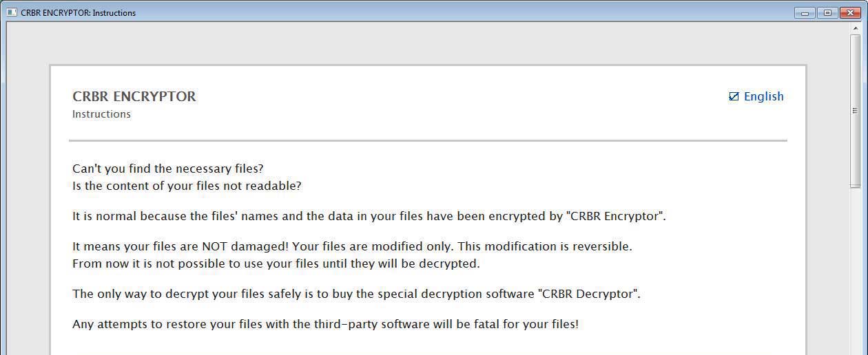This screenshot has width=868, height=355.
Task: Click the CRBR ENCRYPTOR heading
Action: (134, 96)
